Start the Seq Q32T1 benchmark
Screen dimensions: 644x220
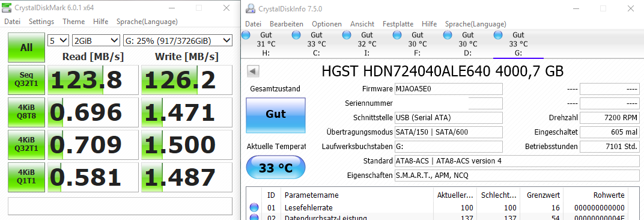tap(26, 79)
